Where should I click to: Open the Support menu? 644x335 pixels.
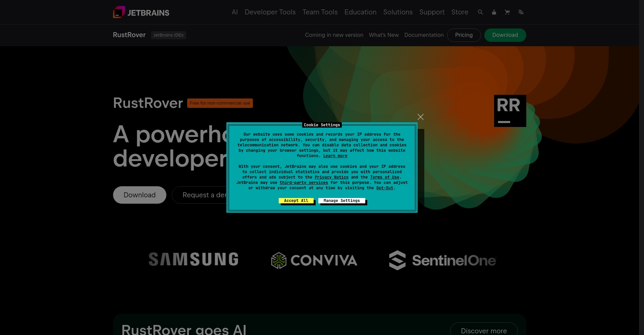[432, 12]
